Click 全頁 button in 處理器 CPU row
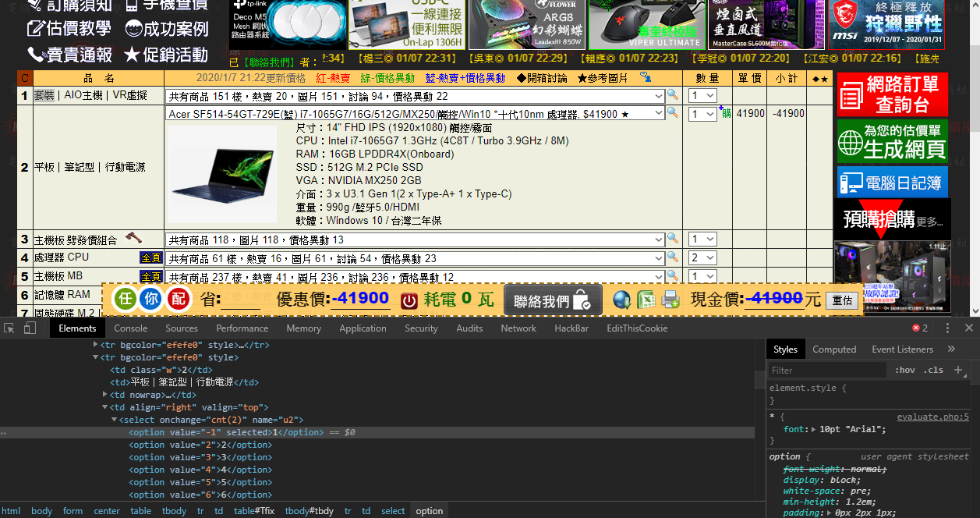The image size is (980, 518). click(151, 257)
